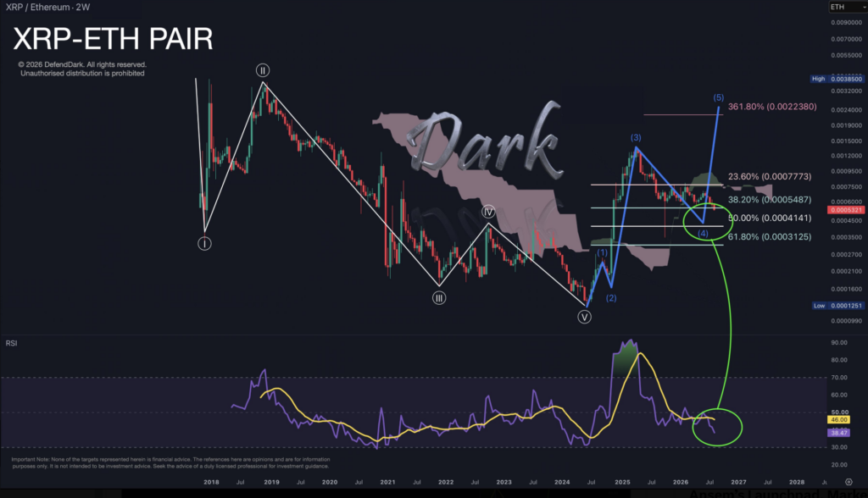This screenshot has width=868, height=498.
Task: Select the 0.0004500 price axis value
Action: pos(847,221)
